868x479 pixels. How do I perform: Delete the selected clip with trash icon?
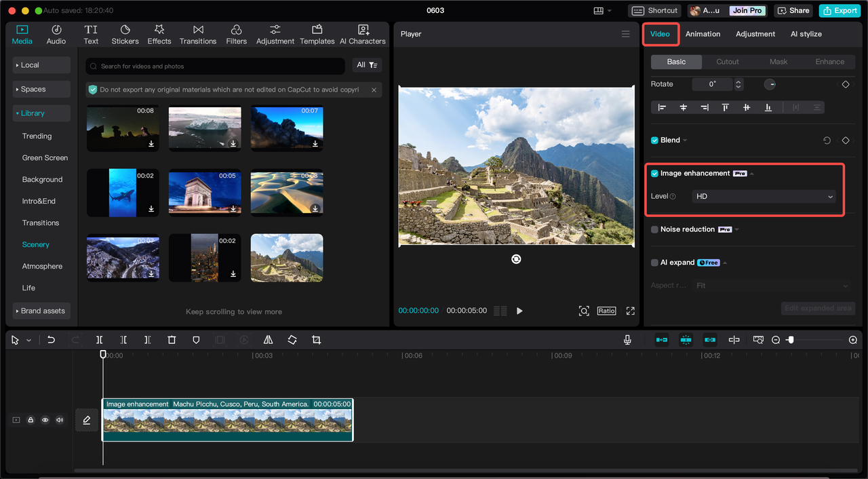pos(172,340)
